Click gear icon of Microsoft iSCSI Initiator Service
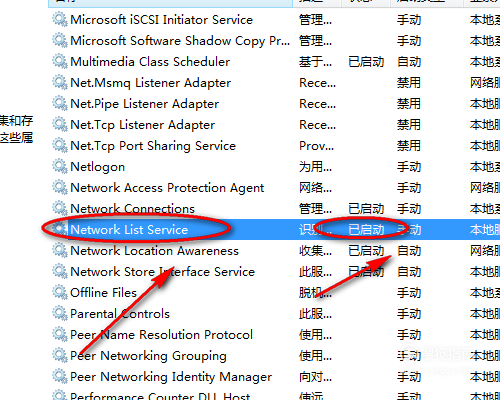The height and width of the screenshot is (400, 500). point(60,19)
